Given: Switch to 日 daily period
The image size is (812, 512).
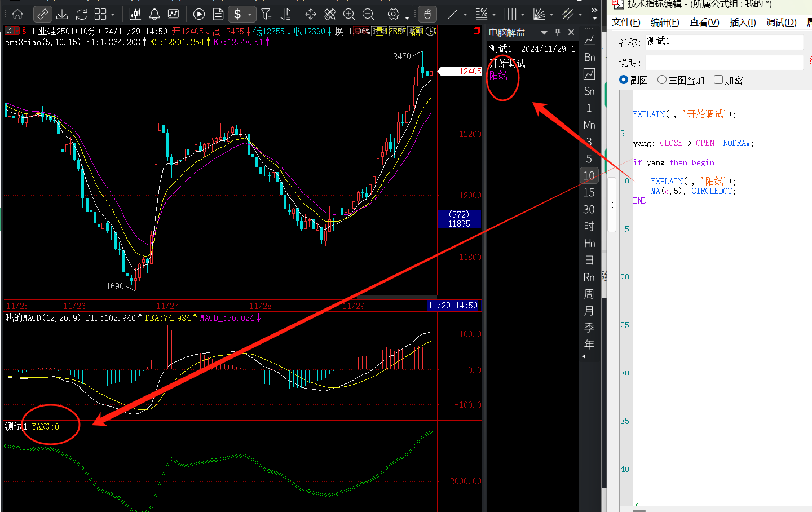Looking at the screenshot, I should pos(589,260).
